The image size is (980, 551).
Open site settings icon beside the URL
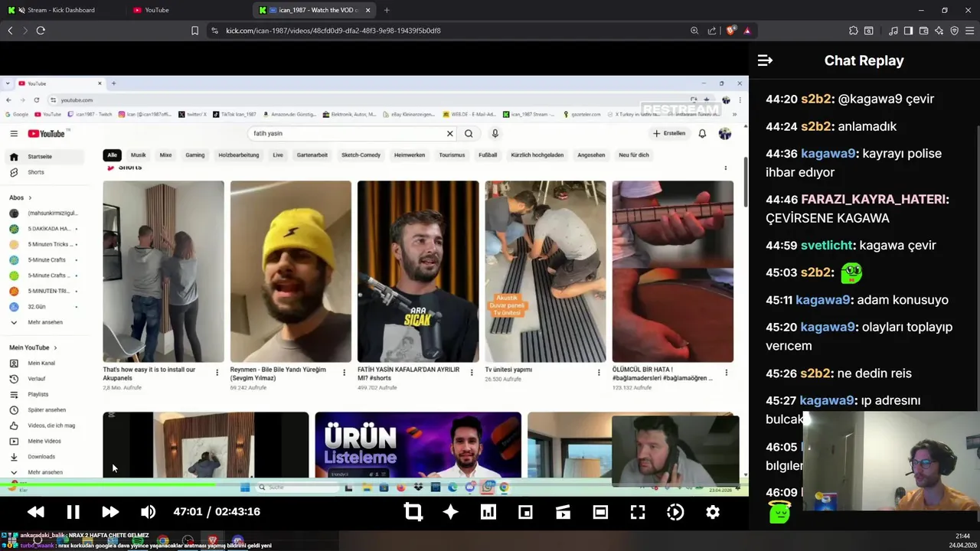tap(214, 31)
